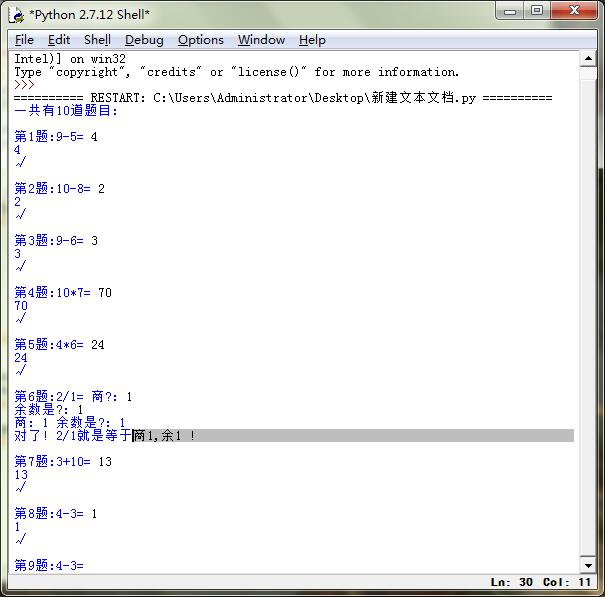Click the line '第4题:10*7= 70'
The image size is (605, 597).
coord(63,293)
